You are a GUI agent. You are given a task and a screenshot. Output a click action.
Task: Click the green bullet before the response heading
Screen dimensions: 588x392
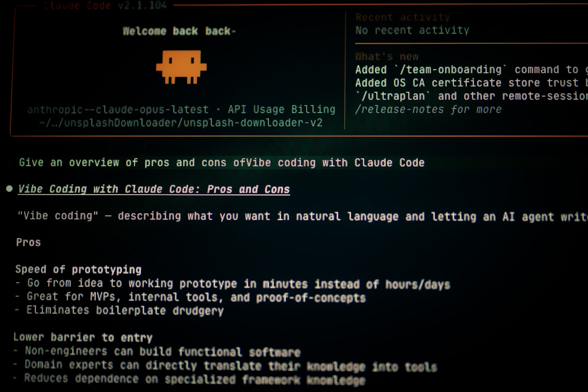(x=9, y=189)
